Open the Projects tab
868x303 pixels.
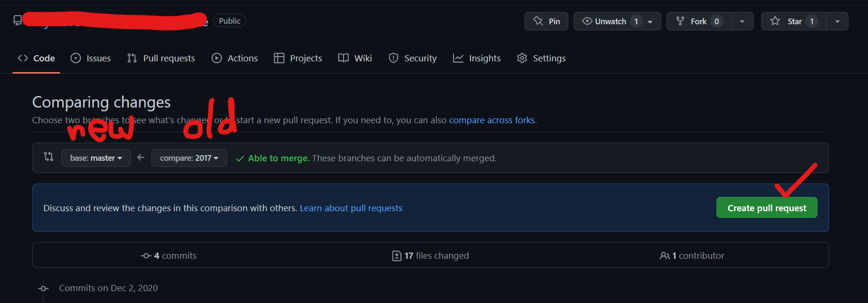[x=298, y=58]
